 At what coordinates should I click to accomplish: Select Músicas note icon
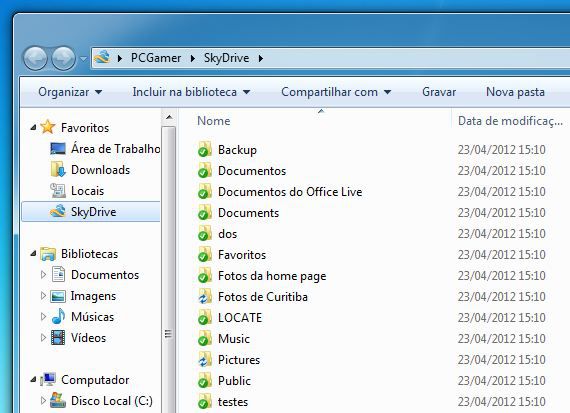tap(58, 316)
